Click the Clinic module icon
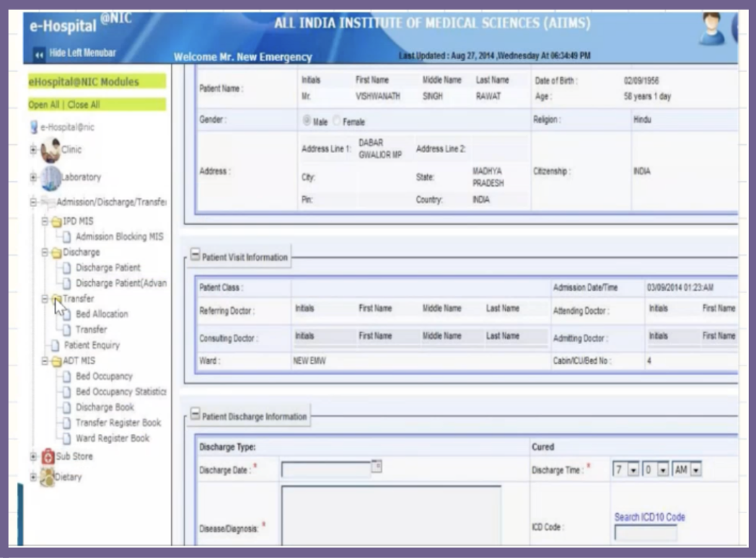This screenshot has width=756, height=558. click(50, 150)
